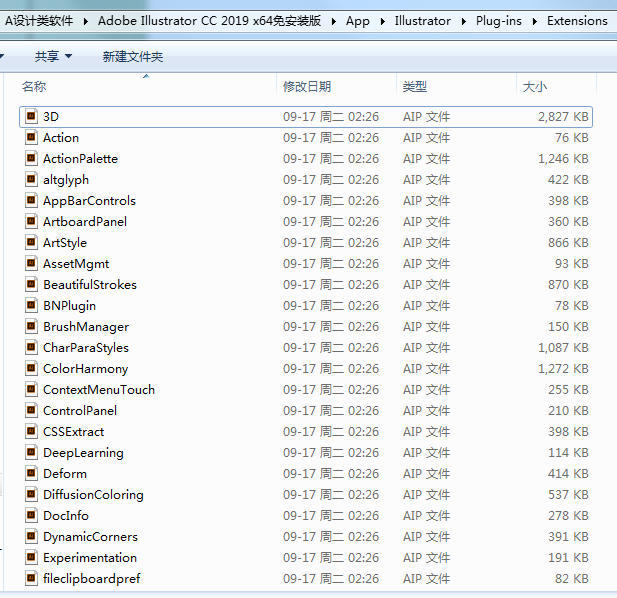This screenshot has height=598, width=617.
Task: Click the Experimentation file icon
Action: 31,557
